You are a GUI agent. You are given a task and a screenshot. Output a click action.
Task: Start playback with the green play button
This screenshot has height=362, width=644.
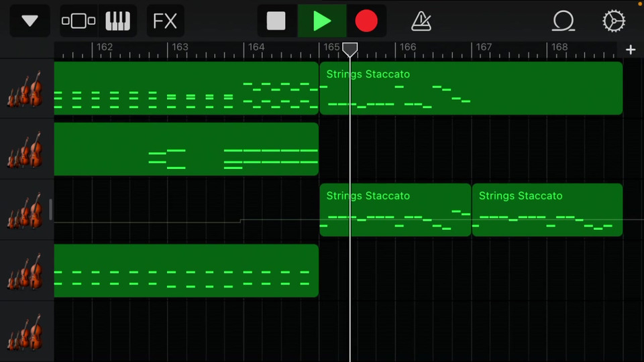point(322,21)
